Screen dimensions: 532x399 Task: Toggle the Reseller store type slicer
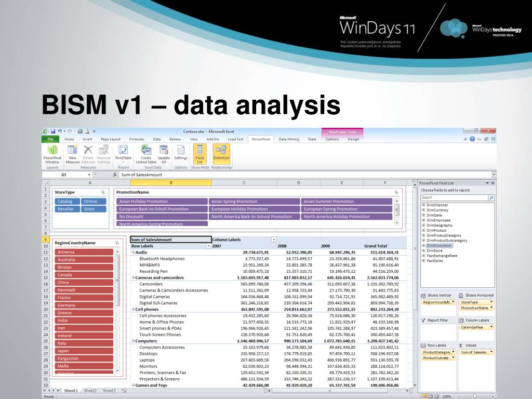(x=67, y=209)
